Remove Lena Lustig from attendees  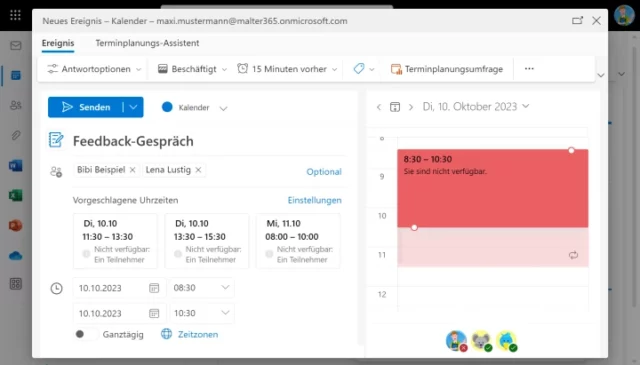point(198,170)
